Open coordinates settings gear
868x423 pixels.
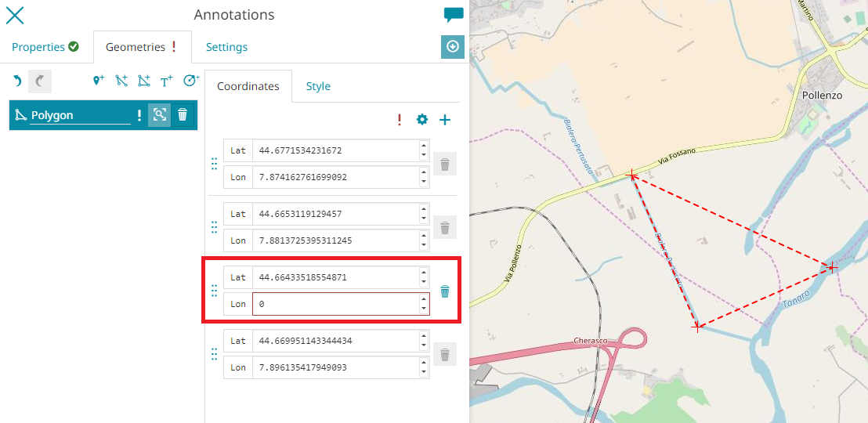pos(422,120)
